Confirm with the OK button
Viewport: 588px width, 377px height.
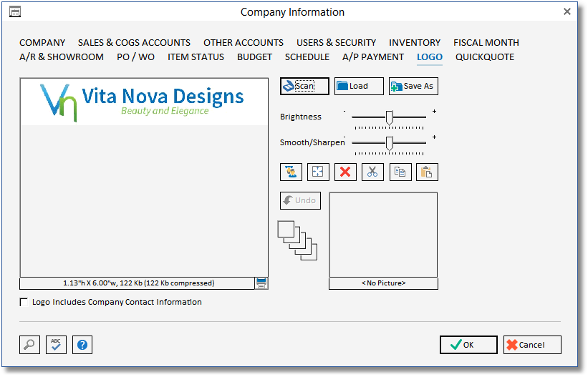point(468,345)
